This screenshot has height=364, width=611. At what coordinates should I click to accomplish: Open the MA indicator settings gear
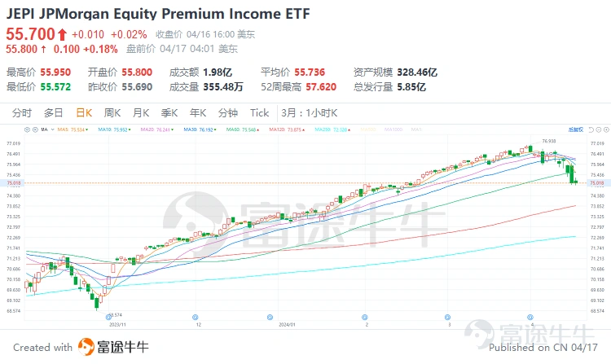(27, 129)
